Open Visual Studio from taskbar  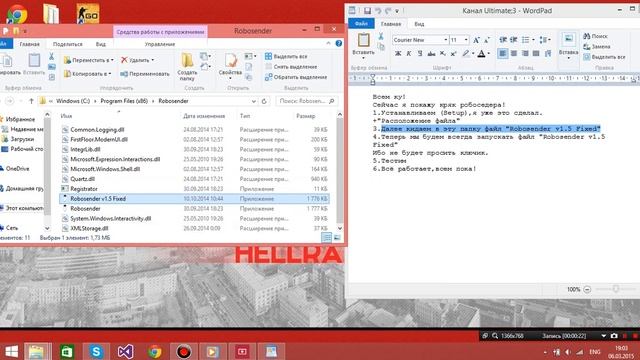point(125,351)
